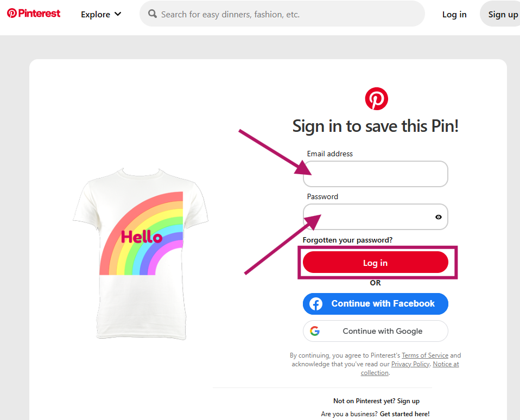
Task: Toggle password visibility eye icon
Action: [x=438, y=217]
